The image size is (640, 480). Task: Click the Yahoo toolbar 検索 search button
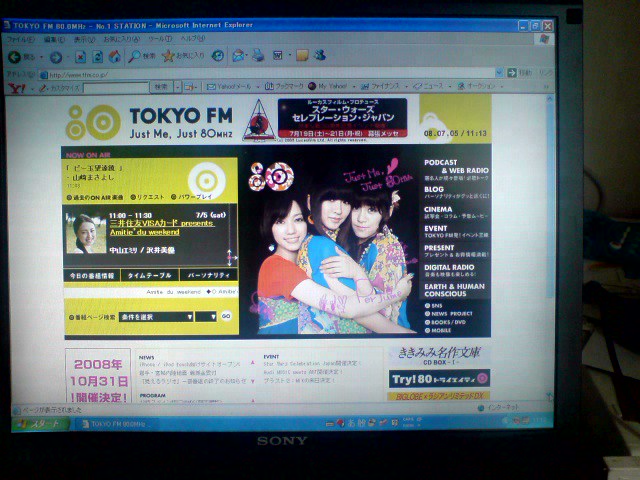[x=161, y=87]
